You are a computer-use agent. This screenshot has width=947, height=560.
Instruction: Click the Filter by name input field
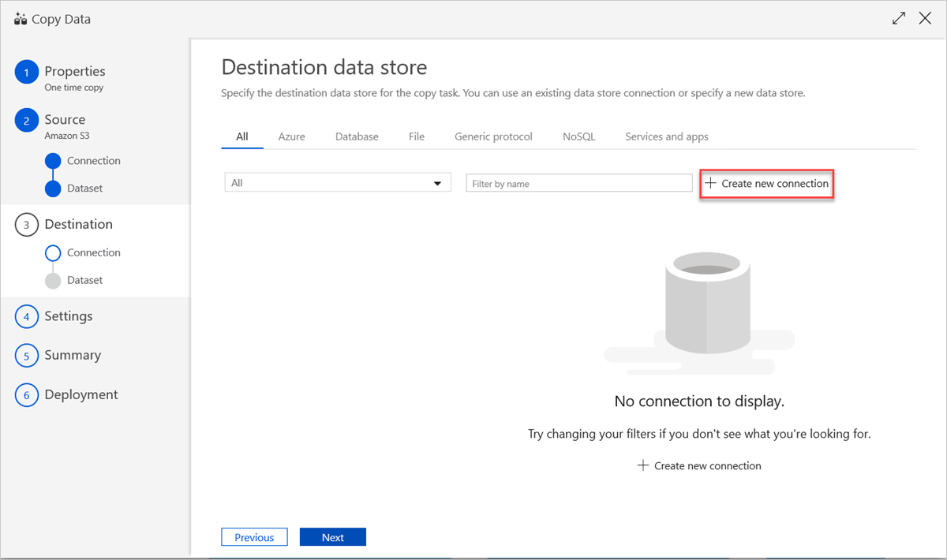pyautogui.click(x=578, y=182)
